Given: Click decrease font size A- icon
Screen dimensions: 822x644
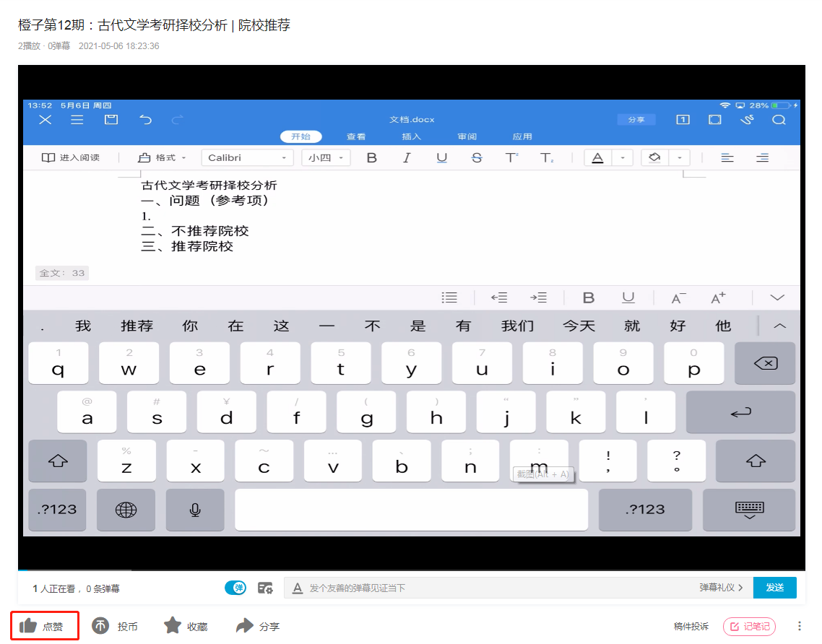Looking at the screenshot, I should pos(678,297).
